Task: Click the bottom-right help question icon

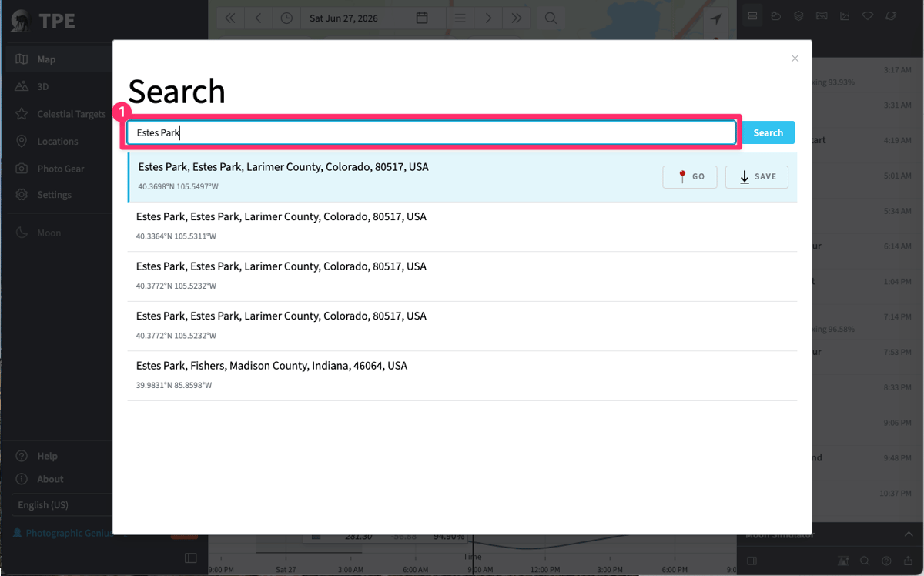Action: click(x=886, y=561)
